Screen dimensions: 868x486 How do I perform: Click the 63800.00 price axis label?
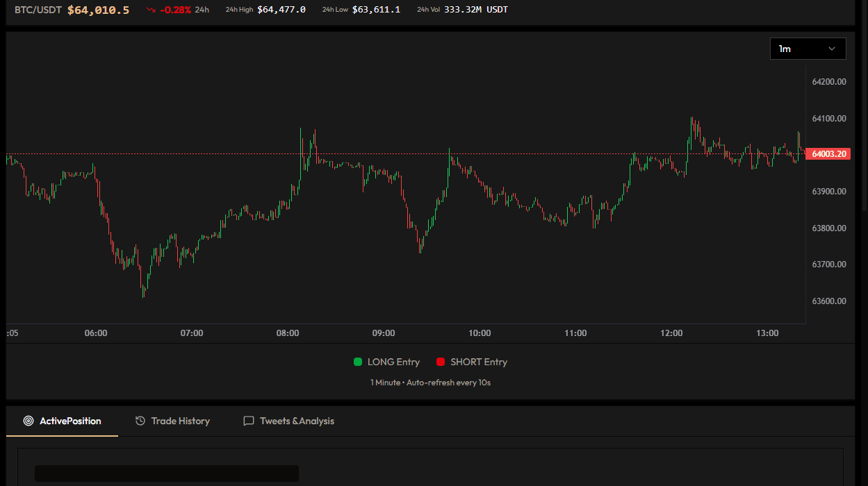[x=829, y=228]
